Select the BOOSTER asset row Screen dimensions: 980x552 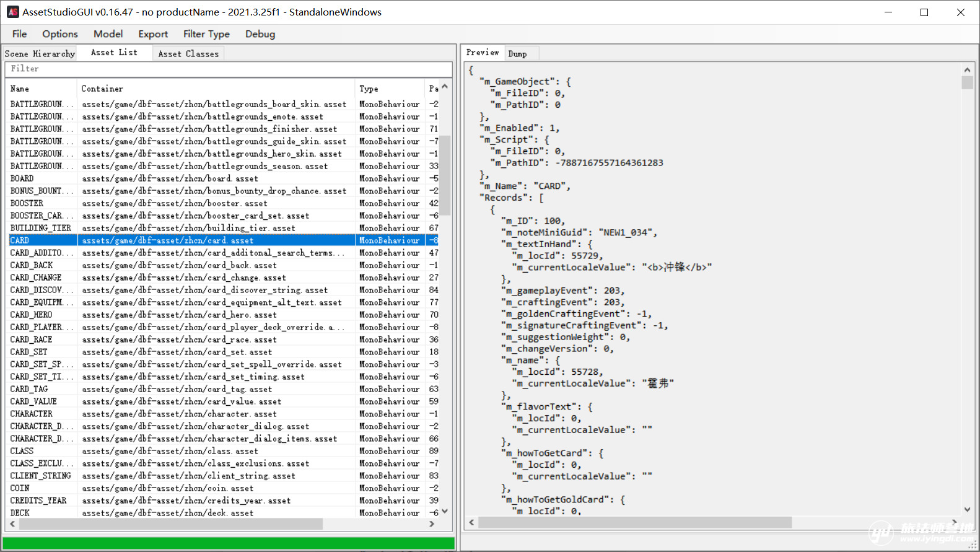pos(224,203)
